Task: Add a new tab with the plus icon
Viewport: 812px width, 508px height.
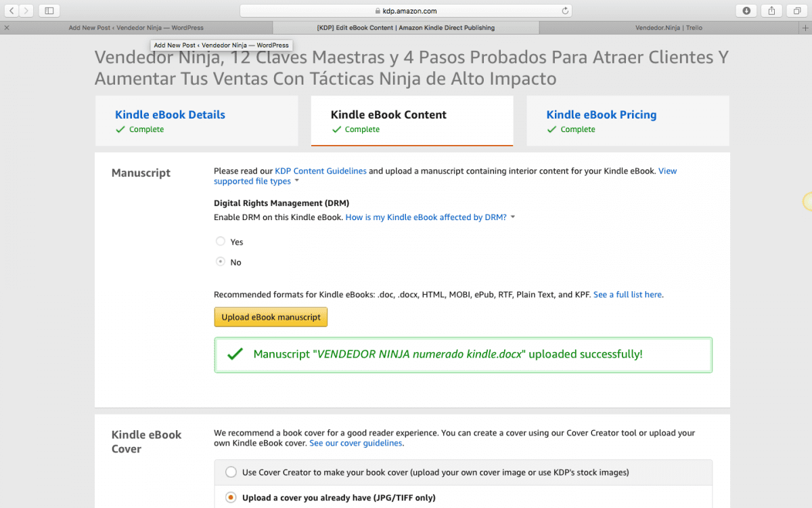Action: pos(805,28)
